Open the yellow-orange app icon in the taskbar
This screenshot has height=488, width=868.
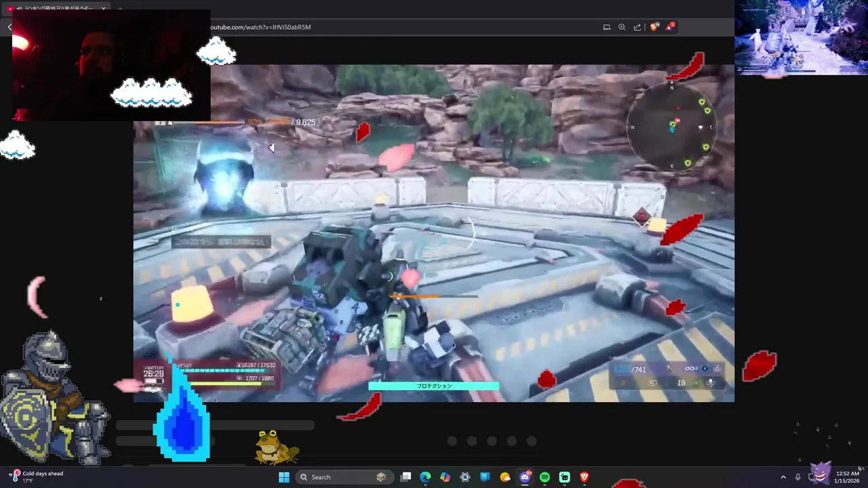[x=505, y=477]
